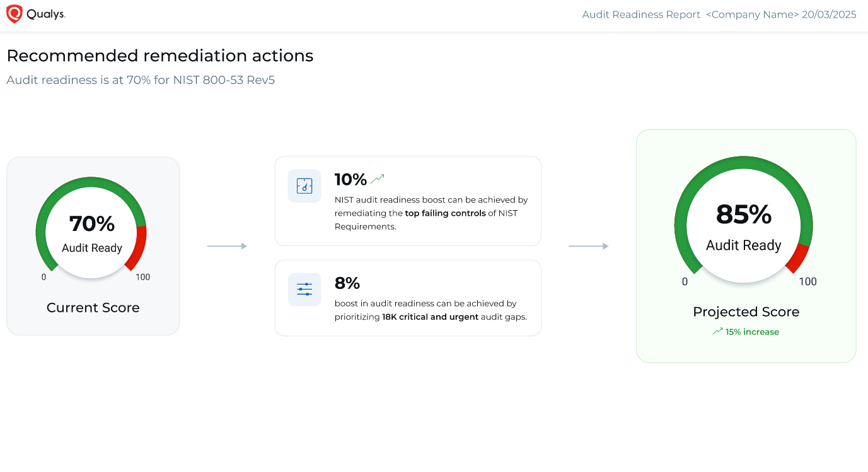Click the 85% value in Projected Score gauge
Viewport: 868px width, 472px height.
(744, 215)
